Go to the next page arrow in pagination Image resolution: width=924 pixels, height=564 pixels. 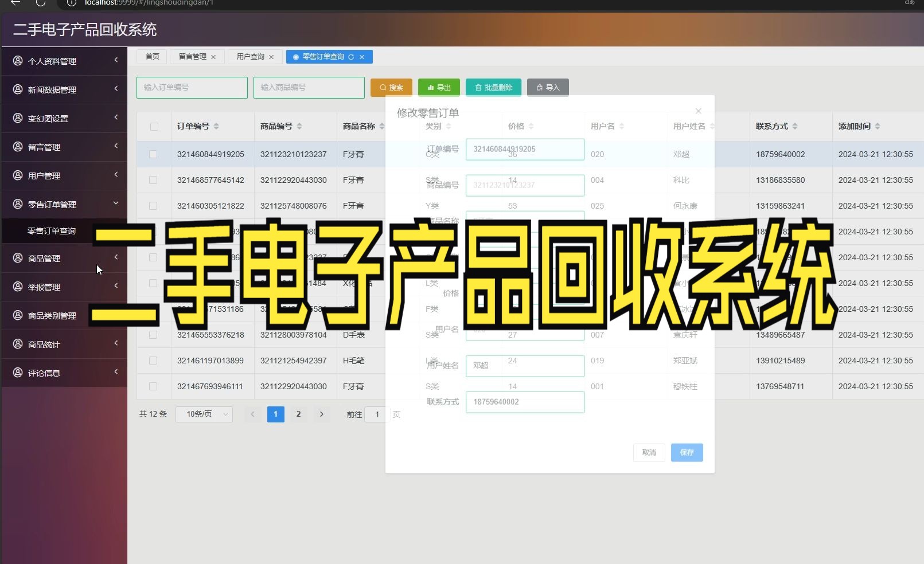point(321,414)
